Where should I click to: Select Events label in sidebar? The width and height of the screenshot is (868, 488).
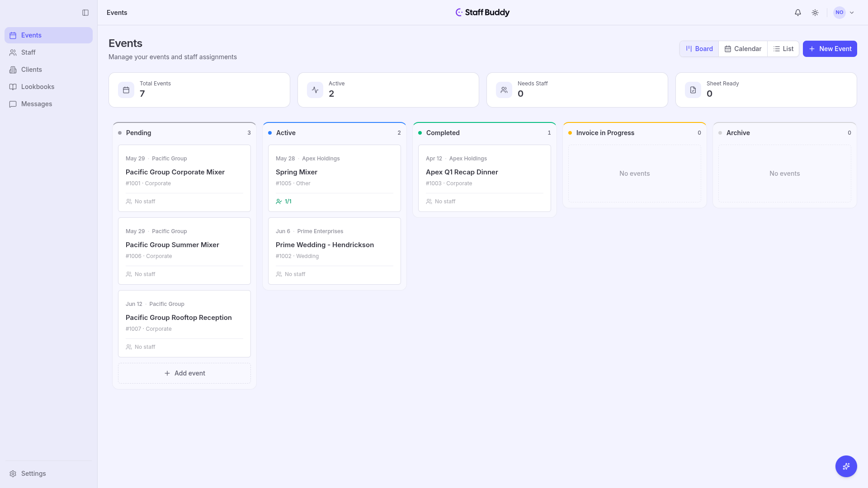(x=31, y=35)
